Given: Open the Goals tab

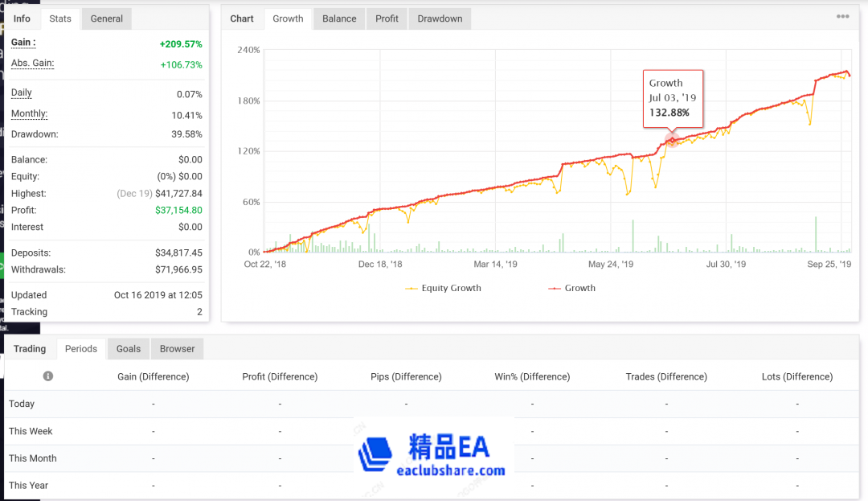Looking at the screenshot, I should [128, 348].
